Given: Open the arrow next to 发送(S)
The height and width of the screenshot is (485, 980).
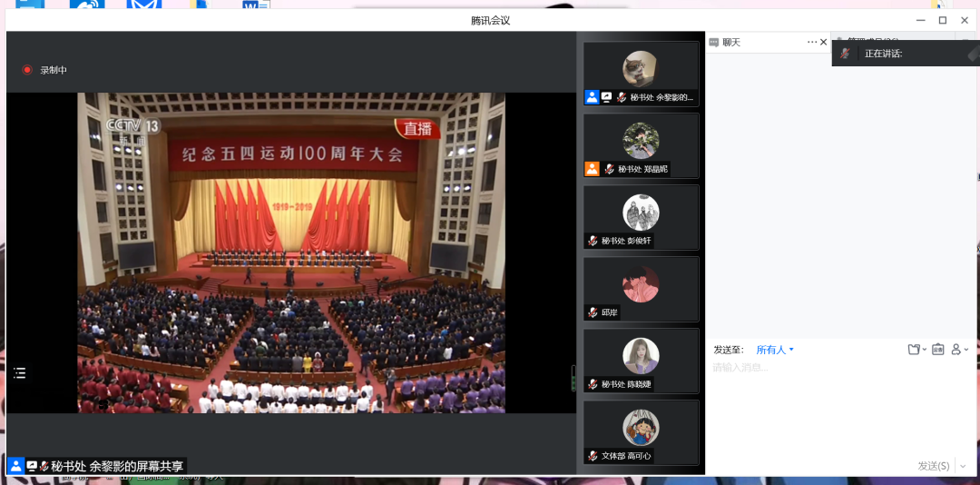Looking at the screenshot, I should pos(963,466).
